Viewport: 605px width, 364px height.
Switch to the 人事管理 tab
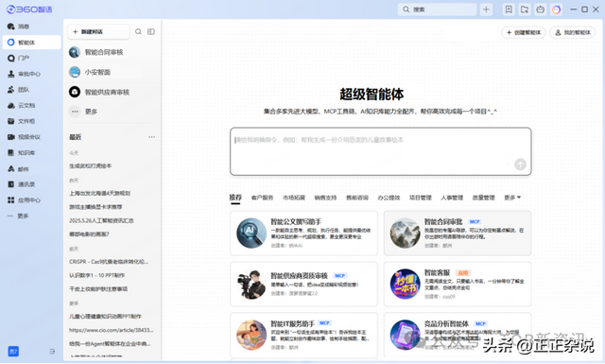click(452, 198)
